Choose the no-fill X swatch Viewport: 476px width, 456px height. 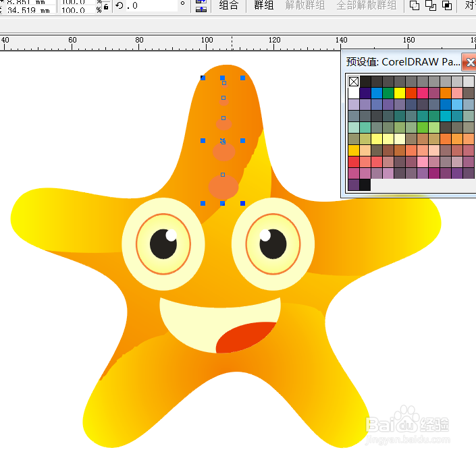[x=354, y=81]
